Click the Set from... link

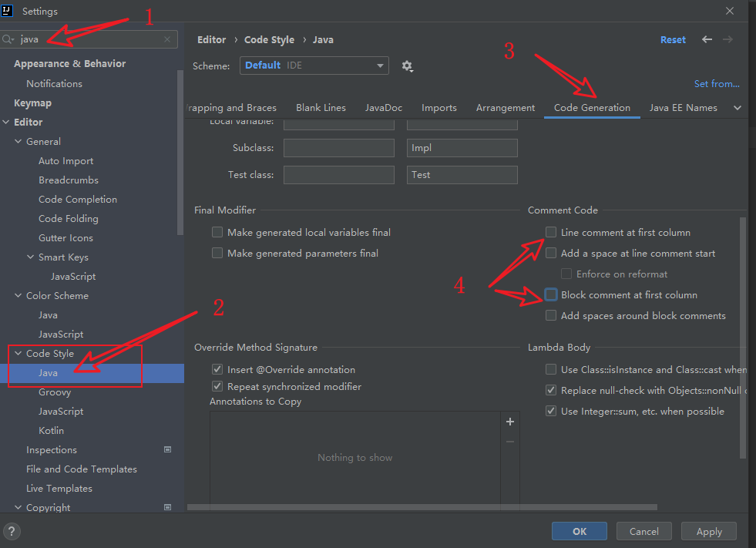717,83
